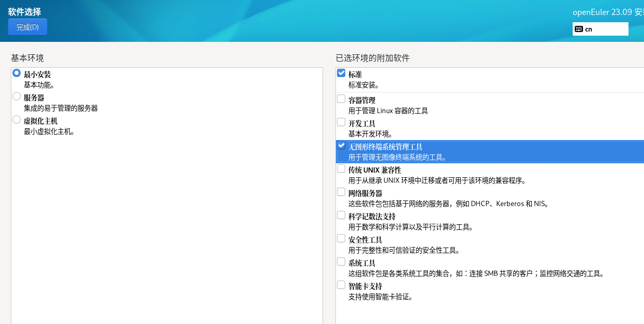
Task: Click the 软件选择 page title
Action: (x=24, y=11)
